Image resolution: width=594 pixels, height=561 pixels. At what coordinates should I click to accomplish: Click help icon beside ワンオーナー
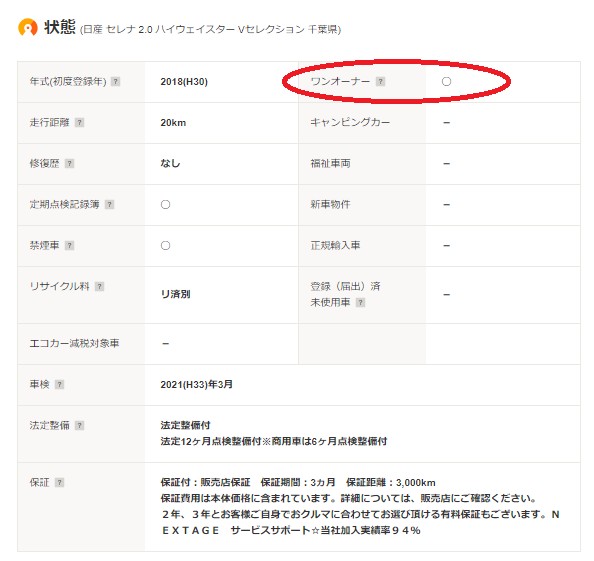point(380,81)
